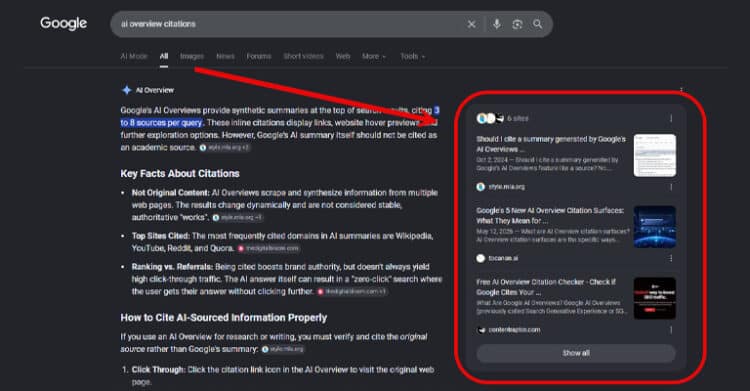The width and height of the screenshot is (750, 391).
Task: Expand the More dropdown
Action: (374, 56)
